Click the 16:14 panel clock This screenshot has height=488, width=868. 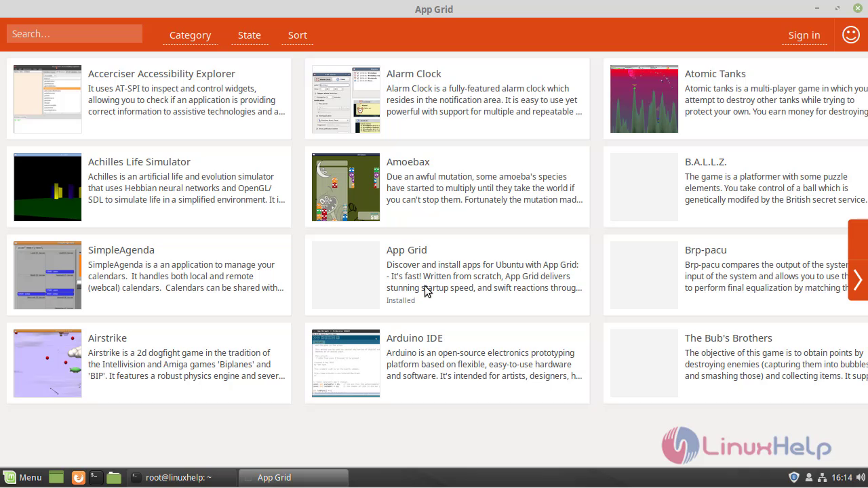click(x=842, y=477)
